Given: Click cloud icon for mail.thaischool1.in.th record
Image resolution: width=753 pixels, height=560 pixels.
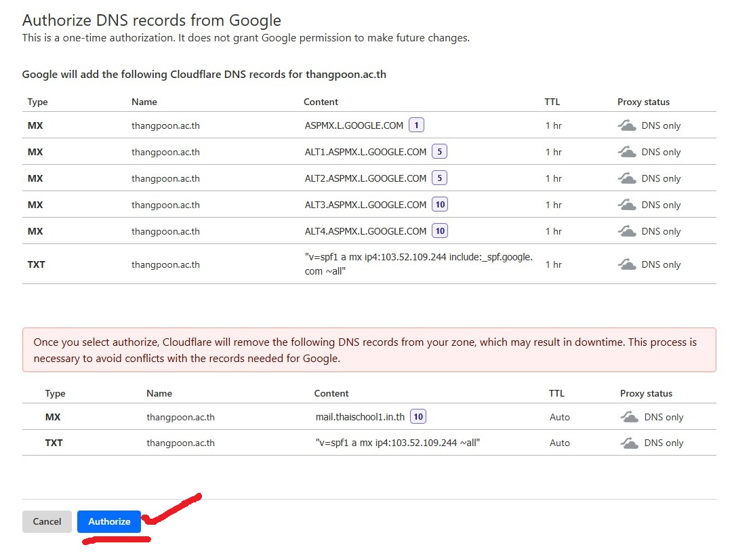Looking at the screenshot, I should 630,417.
